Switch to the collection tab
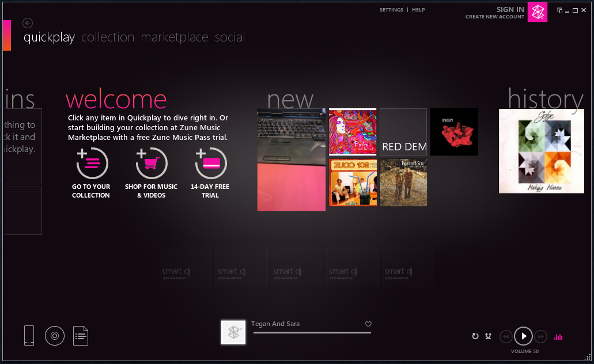The image size is (594, 364). pyautogui.click(x=108, y=37)
